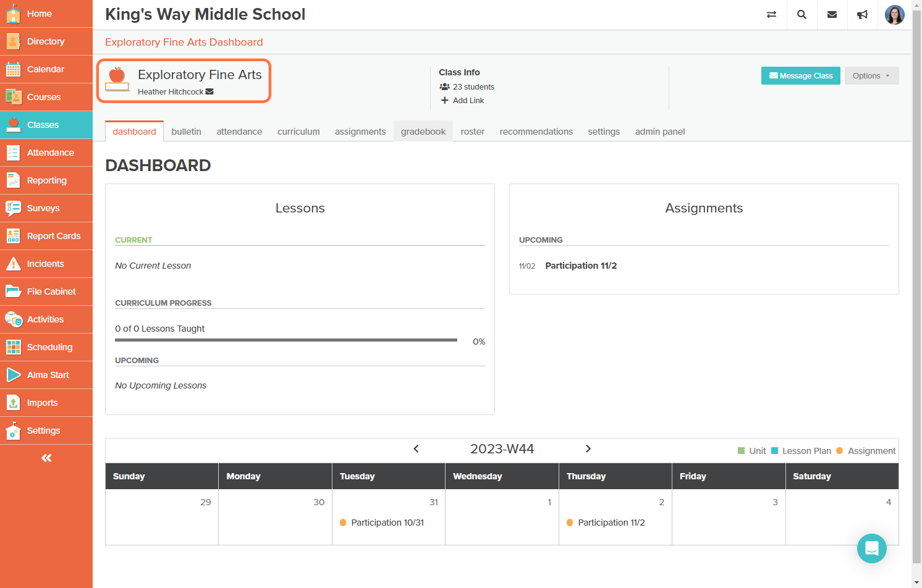Switch to the admin panel tab
Viewport: 922px width, 588px height.
[660, 132]
